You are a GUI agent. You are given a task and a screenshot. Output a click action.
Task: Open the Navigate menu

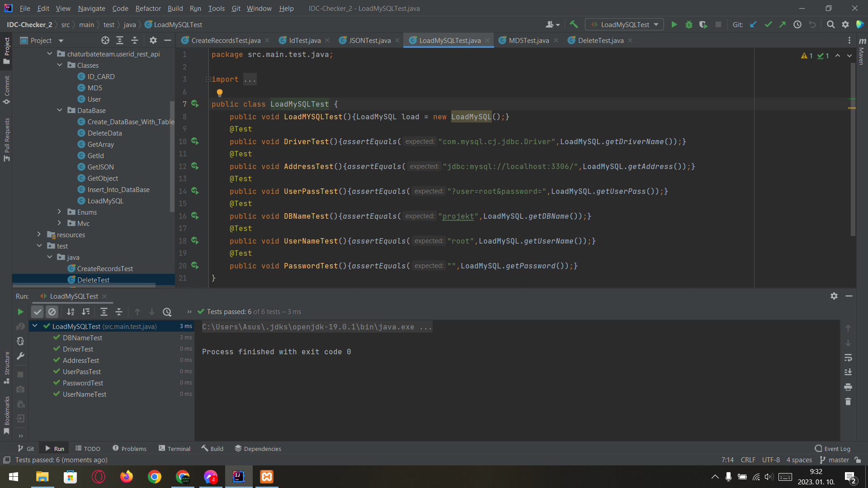coord(91,8)
